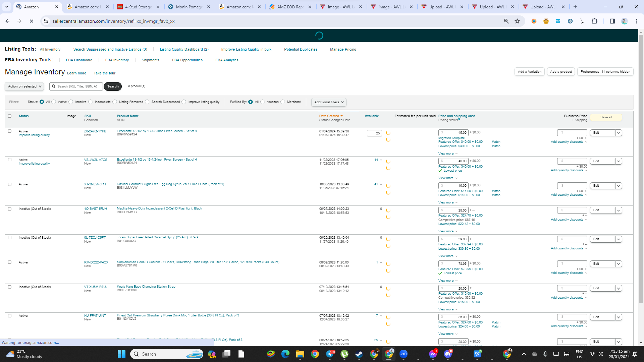Screen dimensions: 644x362
Task: Choose the Search Suppressed status filter
Action: [147, 102]
